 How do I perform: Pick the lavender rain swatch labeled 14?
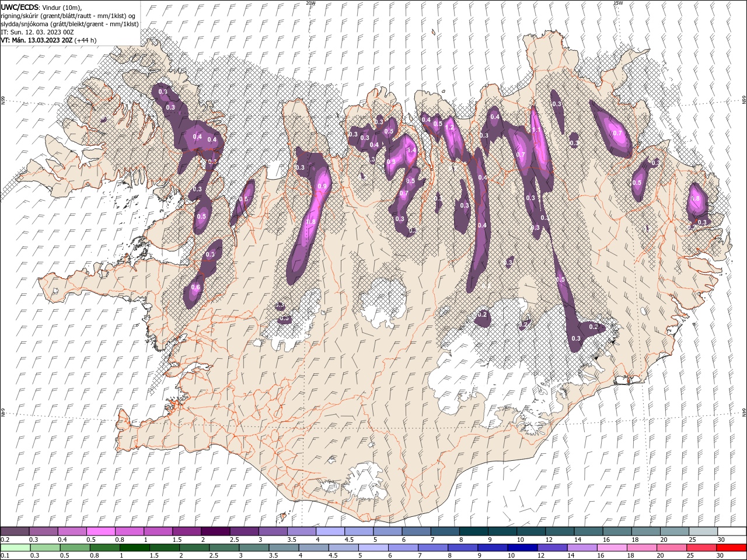pyautogui.click(x=582, y=548)
